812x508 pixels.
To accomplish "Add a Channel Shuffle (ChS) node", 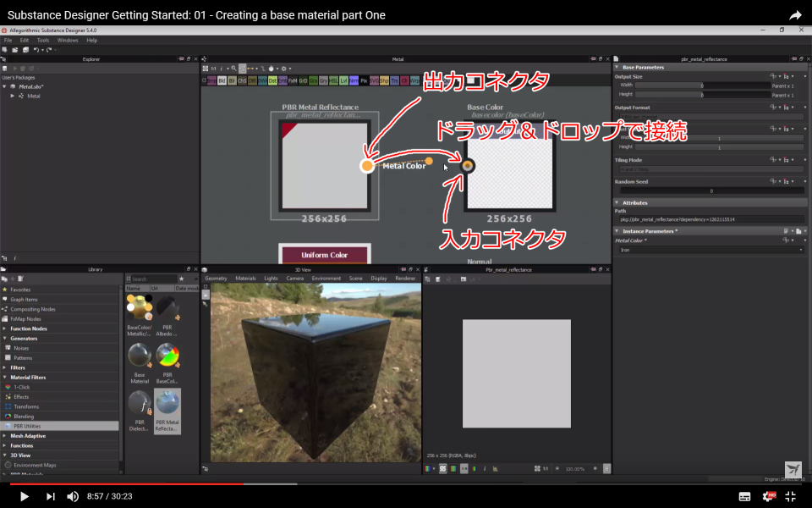I will (242, 81).
